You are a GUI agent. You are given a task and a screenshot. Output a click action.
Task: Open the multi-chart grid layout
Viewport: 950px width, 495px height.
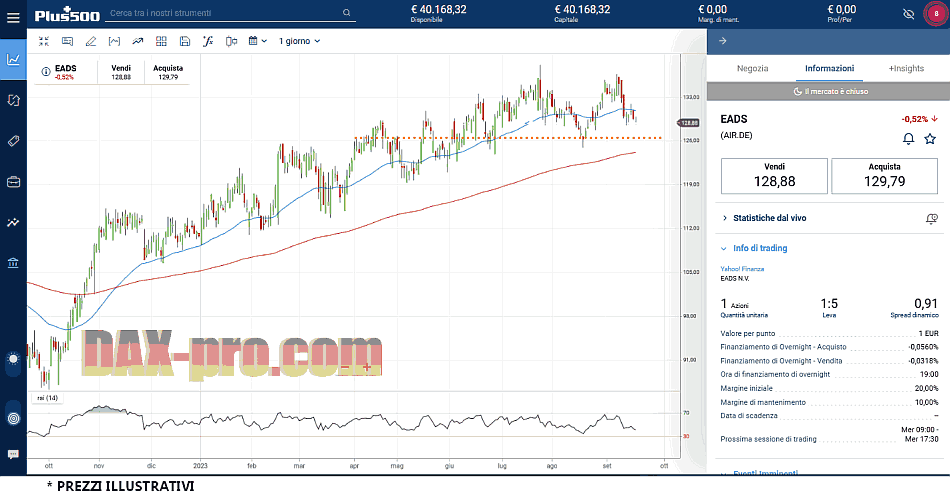pyautogui.click(x=161, y=41)
